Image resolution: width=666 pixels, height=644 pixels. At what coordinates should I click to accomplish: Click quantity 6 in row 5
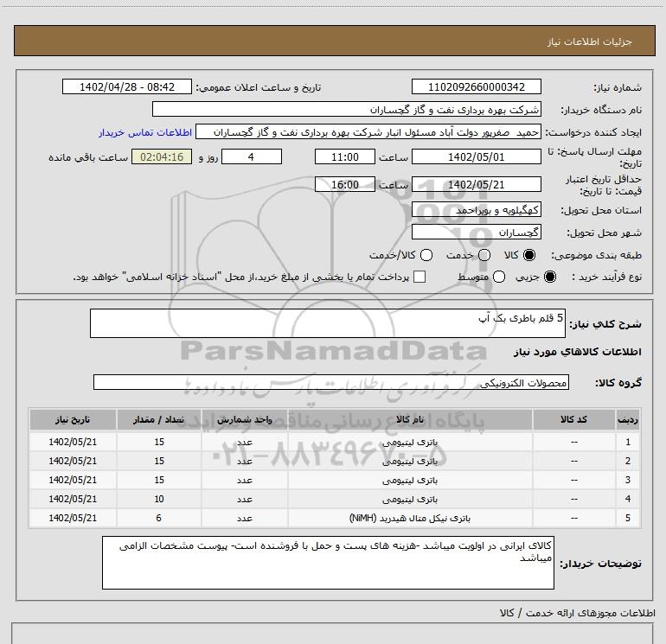[x=159, y=519]
